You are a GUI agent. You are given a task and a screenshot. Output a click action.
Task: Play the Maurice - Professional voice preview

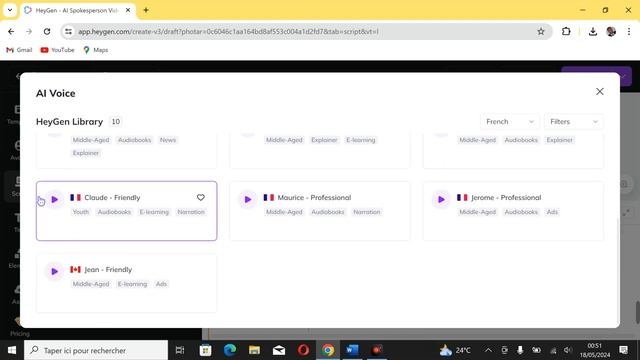point(248,200)
